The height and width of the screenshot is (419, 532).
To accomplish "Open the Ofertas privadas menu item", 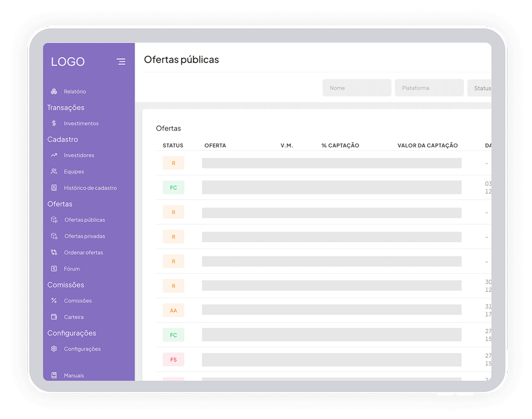I will pos(85,236).
